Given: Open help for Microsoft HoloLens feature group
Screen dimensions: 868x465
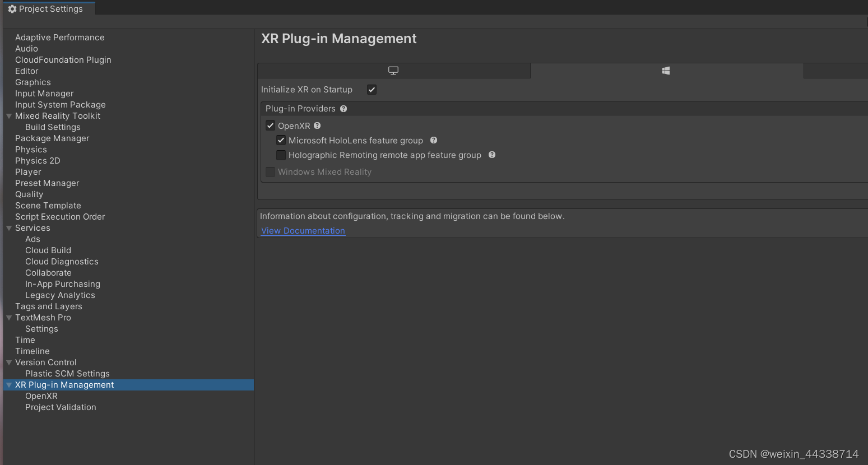Looking at the screenshot, I should tap(434, 141).
